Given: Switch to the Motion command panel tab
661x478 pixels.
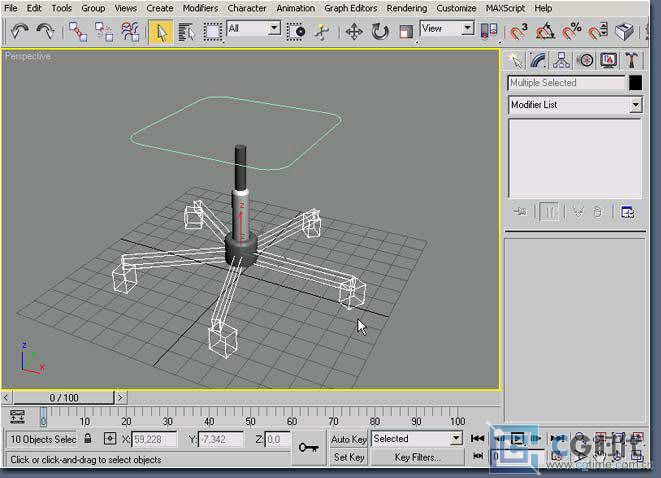Looking at the screenshot, I should pyautogui.click(x=585, y=61).
